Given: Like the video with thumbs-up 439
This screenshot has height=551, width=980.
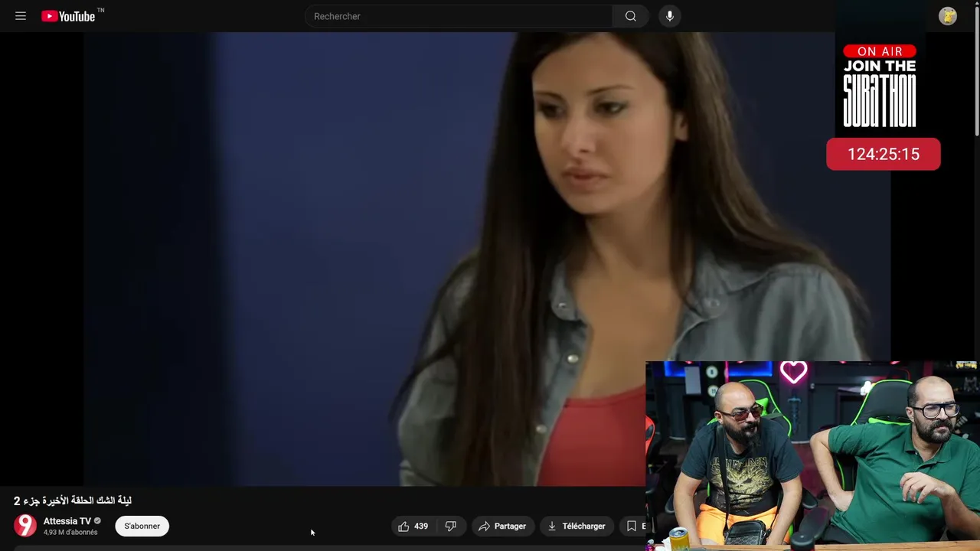Looking at the screenshot, I should (x=413, y=526).
